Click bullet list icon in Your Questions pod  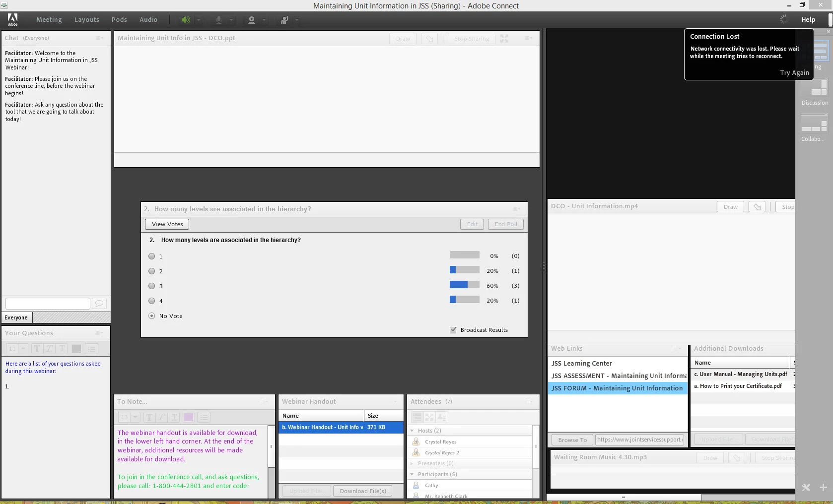point(91,349)
